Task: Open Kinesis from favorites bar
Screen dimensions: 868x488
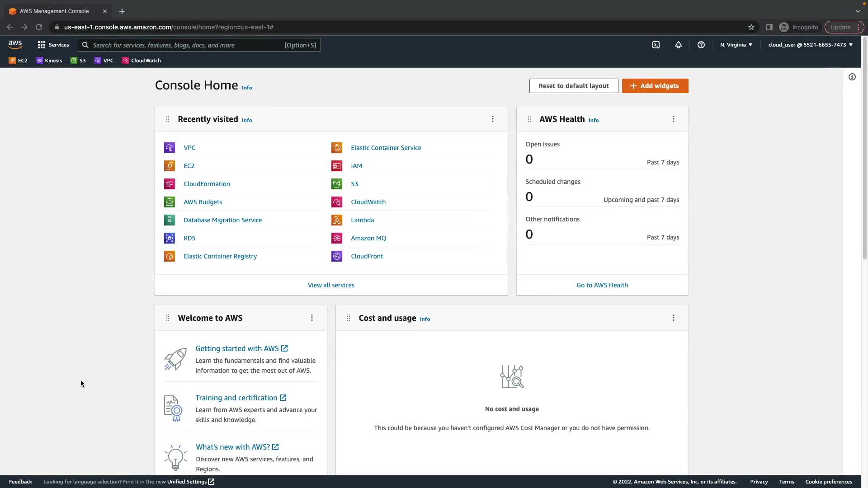Action: [x=49, y=61]
